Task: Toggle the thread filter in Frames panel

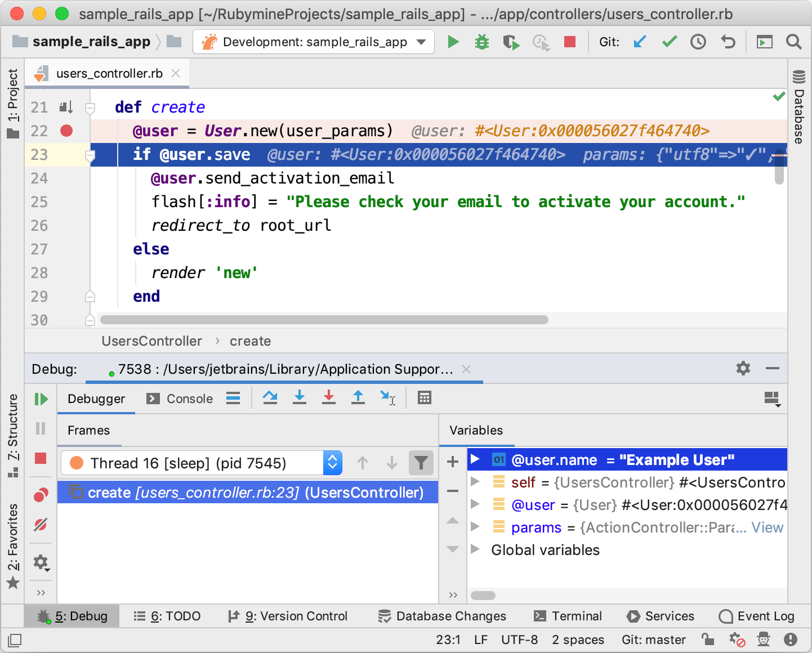Action: (x=421, y=463)
